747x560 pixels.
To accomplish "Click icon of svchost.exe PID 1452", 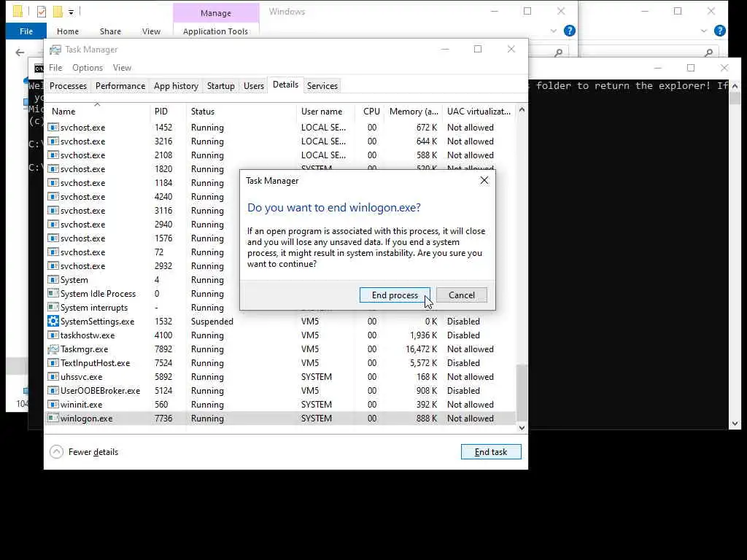I will click(53, 127).
